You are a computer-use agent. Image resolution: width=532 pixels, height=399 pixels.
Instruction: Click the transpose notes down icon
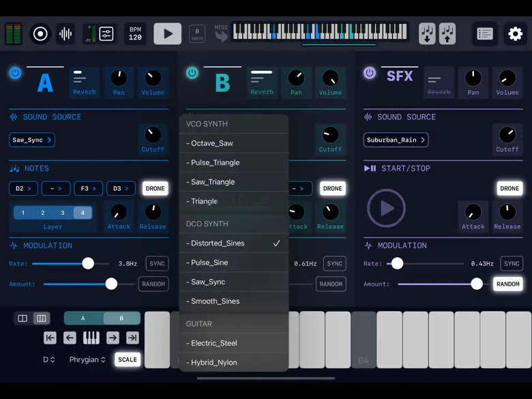[x=427, y=33]
